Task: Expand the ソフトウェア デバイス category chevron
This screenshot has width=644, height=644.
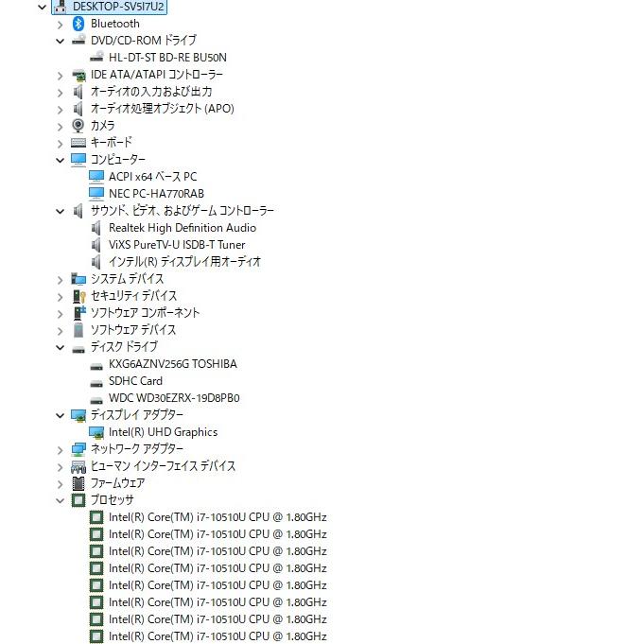Action: (60, 331)
